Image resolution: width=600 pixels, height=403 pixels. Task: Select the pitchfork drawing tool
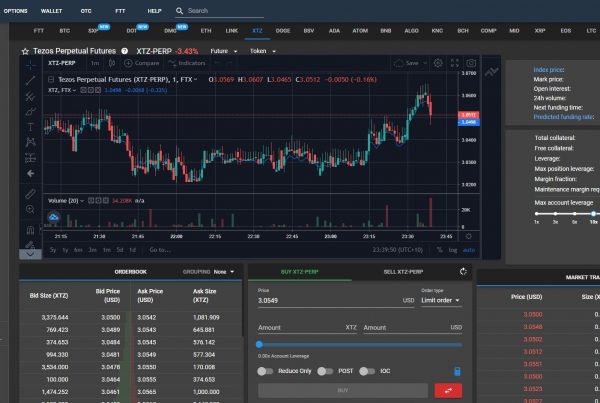[31, 96]
